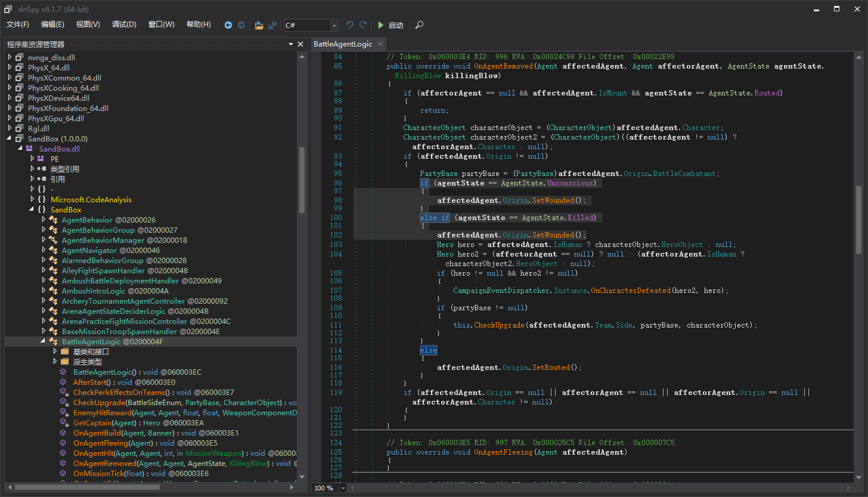Click the AmbushIntroLogic class icon
Screen dimensions: 868x497
tap(53, 291)
